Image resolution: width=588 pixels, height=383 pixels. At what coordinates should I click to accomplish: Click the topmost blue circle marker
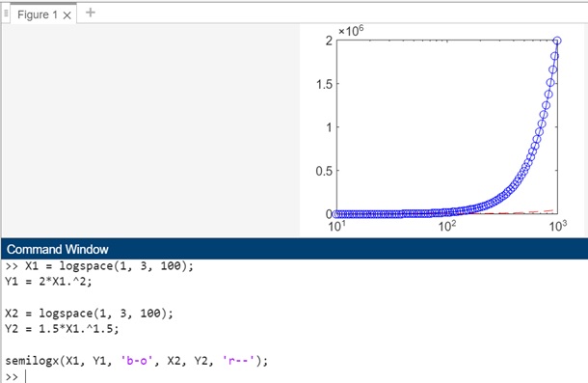point(557,41)
